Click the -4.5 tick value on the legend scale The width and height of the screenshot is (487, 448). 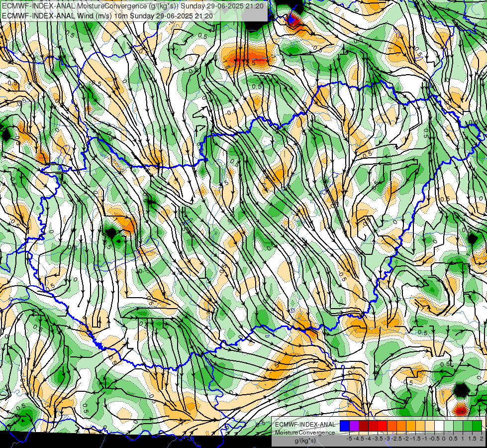(359, 439)
